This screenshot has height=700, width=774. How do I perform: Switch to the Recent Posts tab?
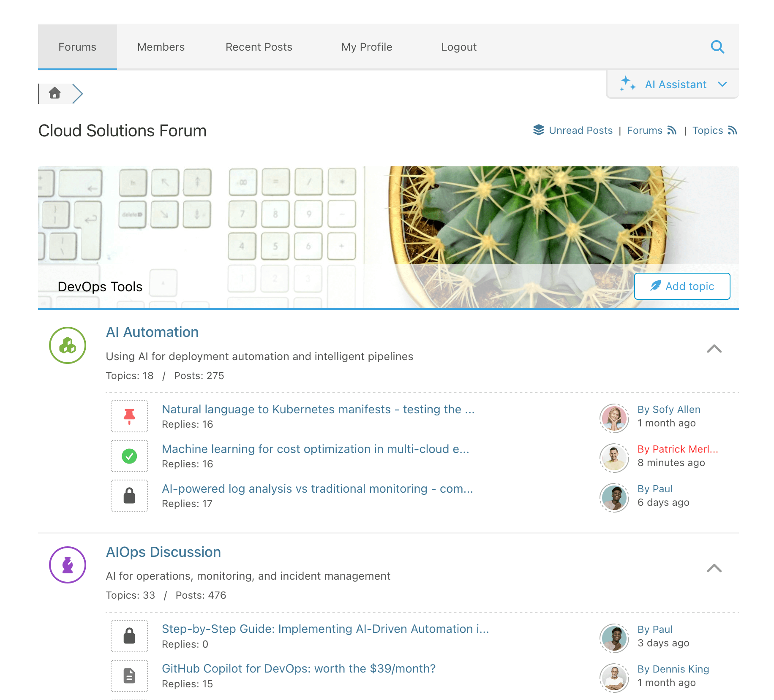(259, 47)
